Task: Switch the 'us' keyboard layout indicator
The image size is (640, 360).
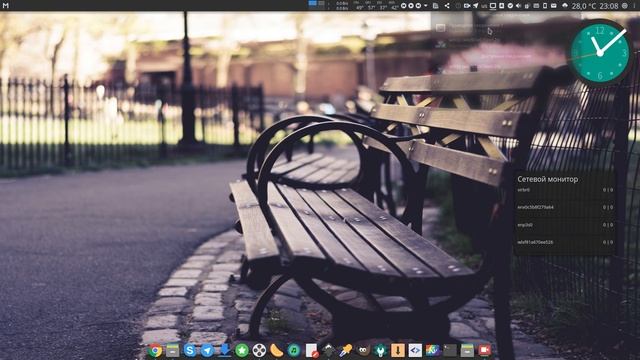Action: coord(484,6)
